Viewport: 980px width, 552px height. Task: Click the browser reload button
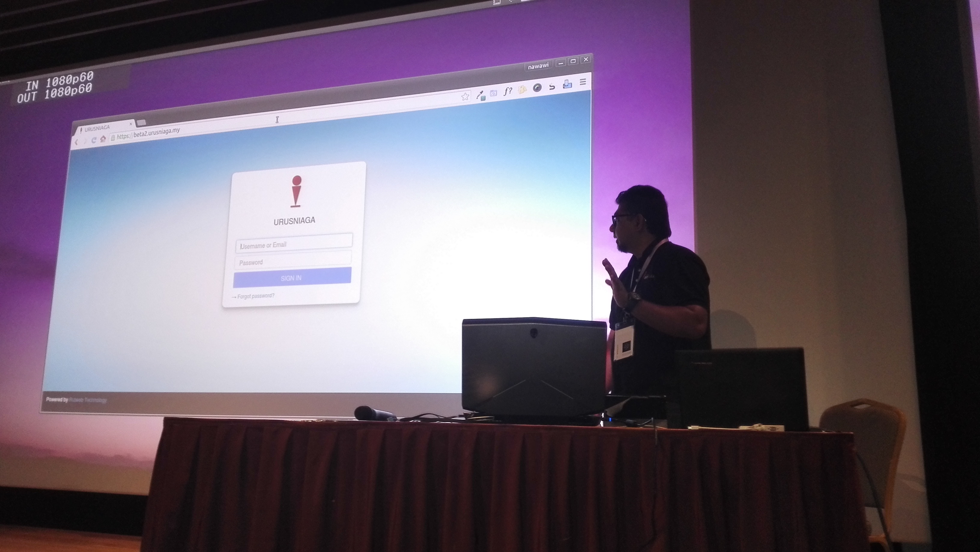click(94, 140)
